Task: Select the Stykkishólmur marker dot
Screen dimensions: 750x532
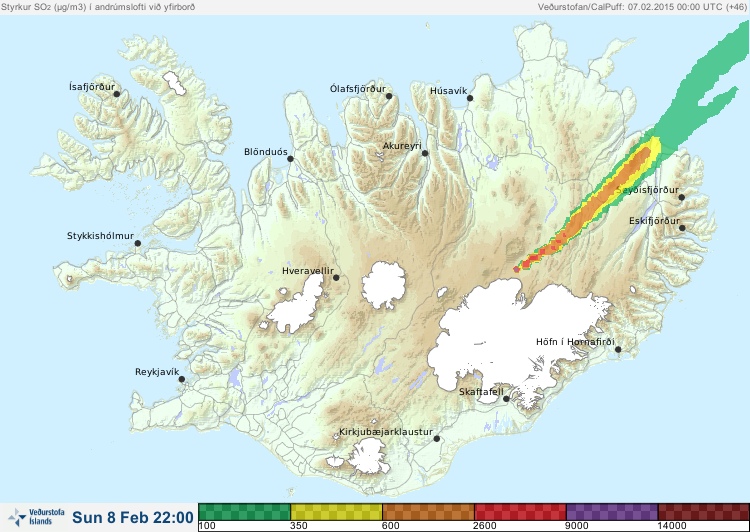Action: pyautogui.click(x=138, y=244)
